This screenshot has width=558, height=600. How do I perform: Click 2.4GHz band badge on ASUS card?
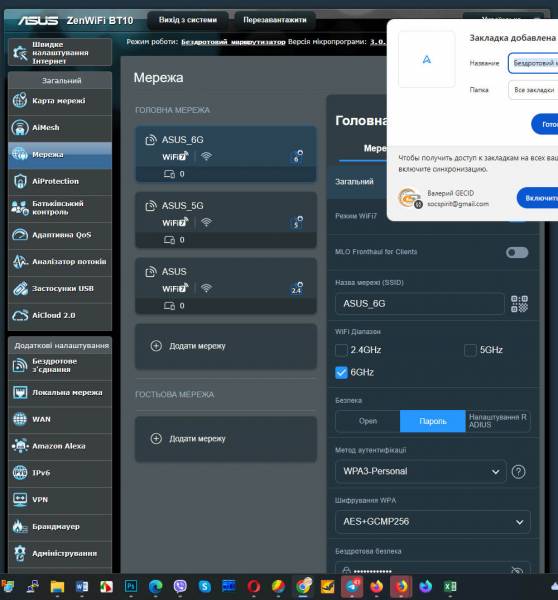point(297,289)
